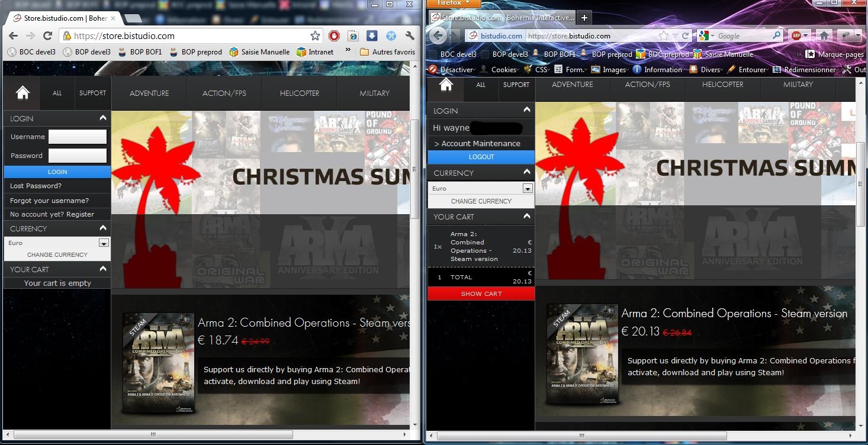This screenshot has height=445, width=868.
Task: Click the bookmark star in Firefox's address bar
Action: pyautogui.click(x=664, y=36)
